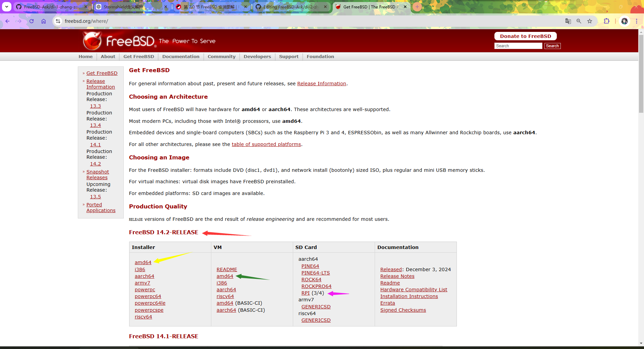Screen dimensions: 644x349
Task: Open the extensions puzzle icon
Action: (606, 21)
